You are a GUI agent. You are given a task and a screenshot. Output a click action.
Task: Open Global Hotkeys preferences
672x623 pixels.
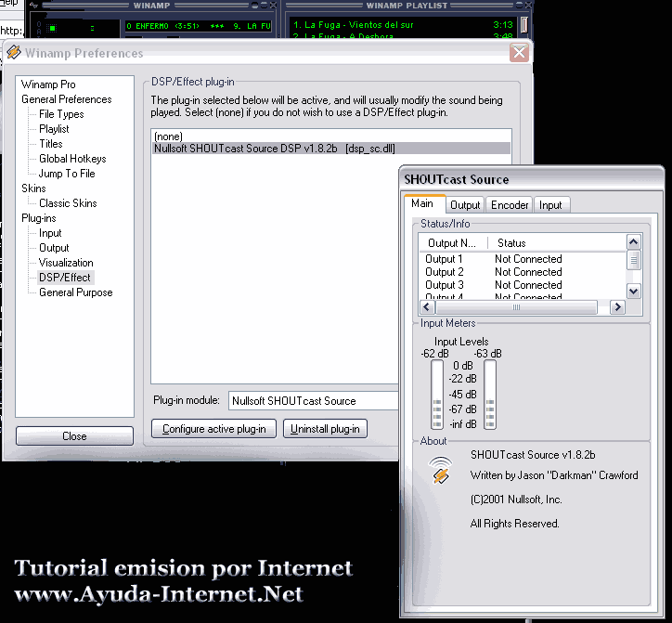[x=72, y=159]
